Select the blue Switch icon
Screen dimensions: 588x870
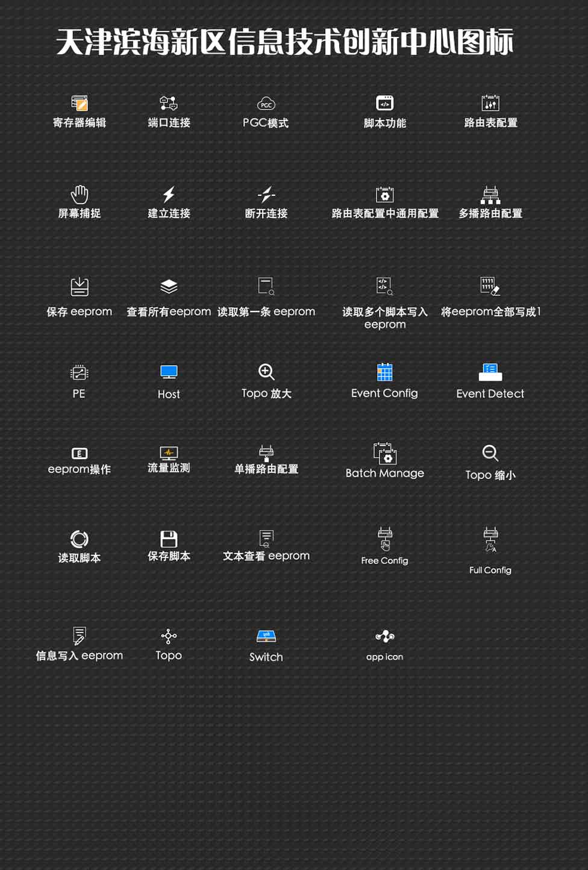pos(266,636)
